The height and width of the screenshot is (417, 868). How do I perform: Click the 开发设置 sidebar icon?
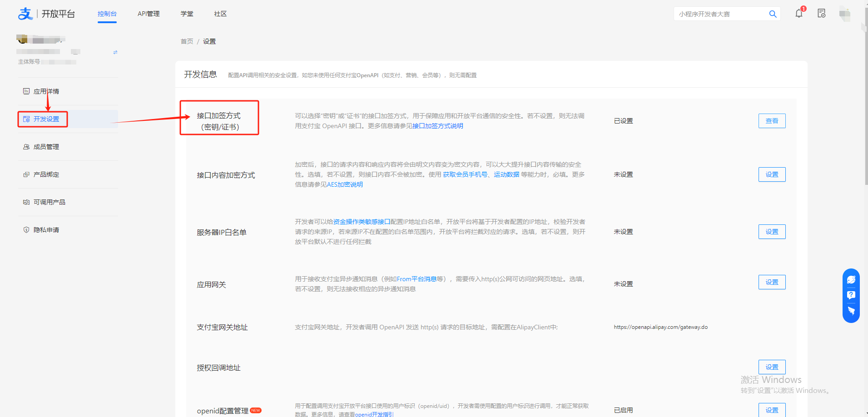point(26,119)
